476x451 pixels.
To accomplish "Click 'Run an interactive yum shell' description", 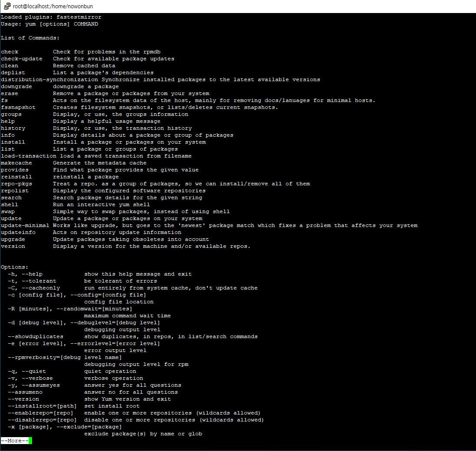I will (102, 205).
